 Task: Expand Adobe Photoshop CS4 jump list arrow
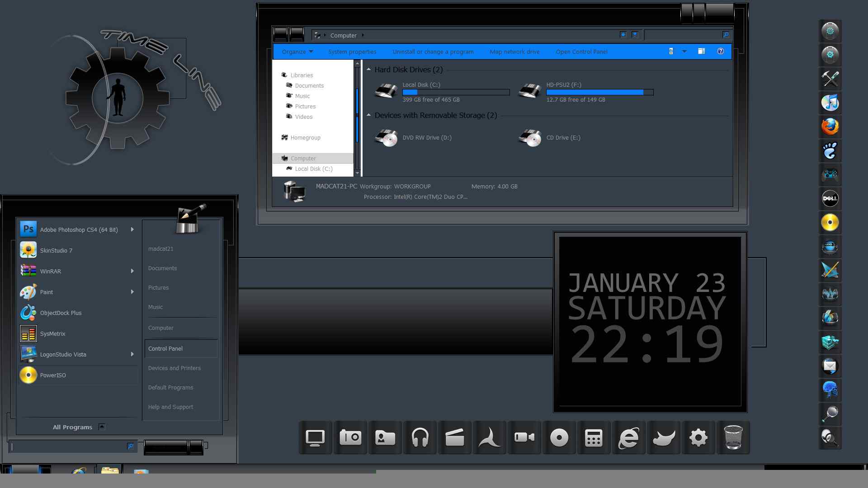pyautogui.click(x=132, y=230)
